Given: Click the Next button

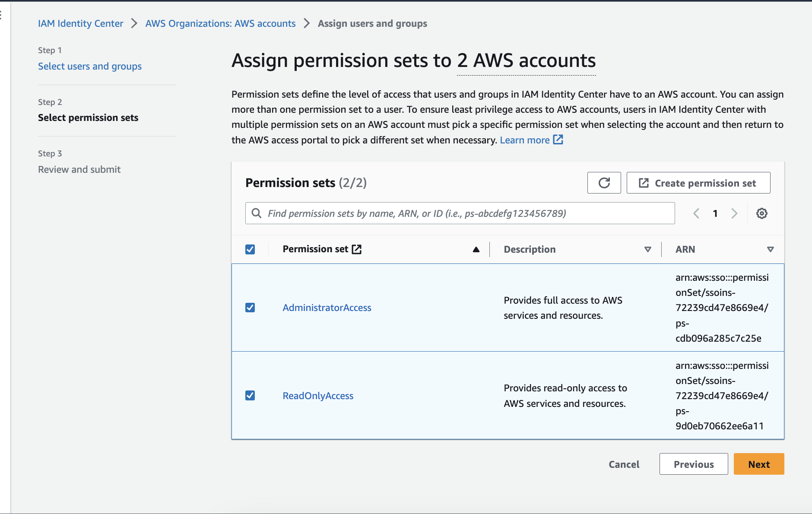Looking at the screenshot, I should 759,464.
